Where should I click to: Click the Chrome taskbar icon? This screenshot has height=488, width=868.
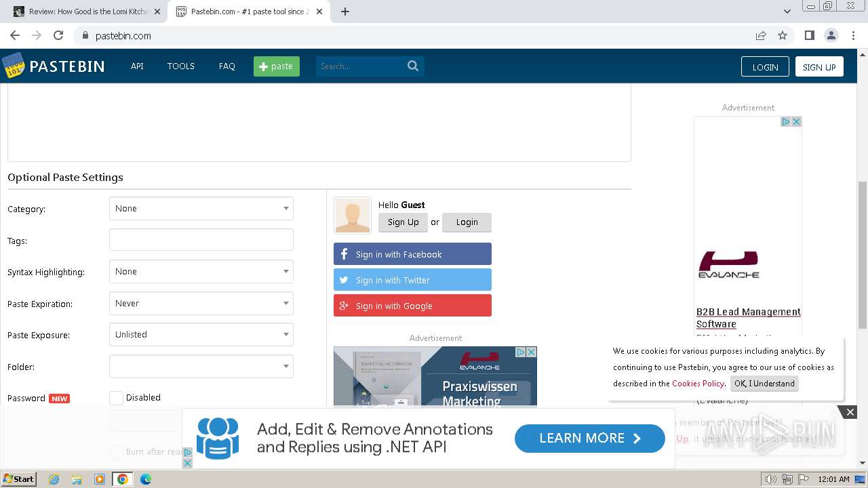(x=122, y=479)
